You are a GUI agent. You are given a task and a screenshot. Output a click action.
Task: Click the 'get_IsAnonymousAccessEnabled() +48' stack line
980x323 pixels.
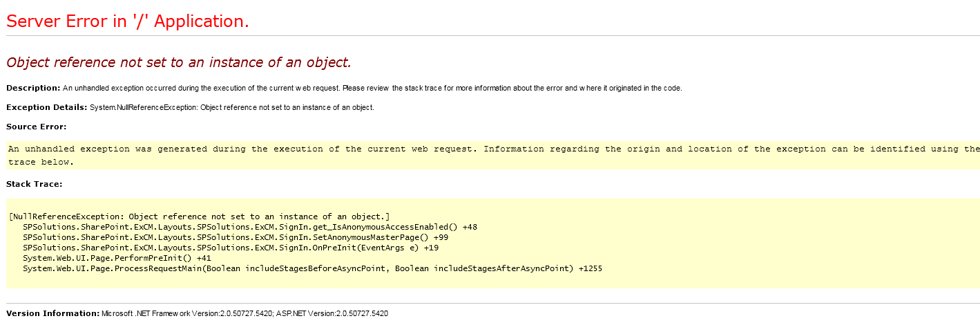tap(250, 227)
